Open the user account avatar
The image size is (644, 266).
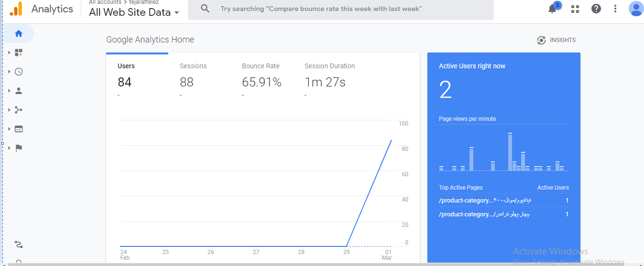(x=636, y=9)
